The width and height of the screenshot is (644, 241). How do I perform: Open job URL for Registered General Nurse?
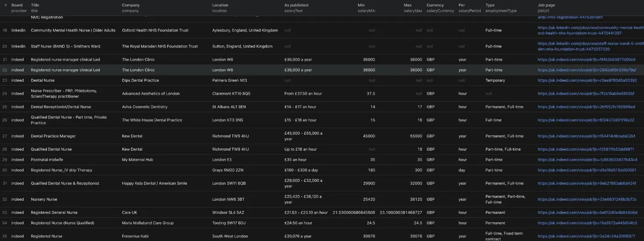coord(588,213)
